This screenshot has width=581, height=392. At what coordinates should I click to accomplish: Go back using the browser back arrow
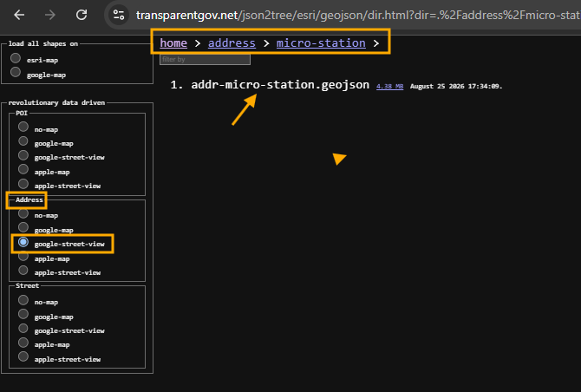click(19, 15)
